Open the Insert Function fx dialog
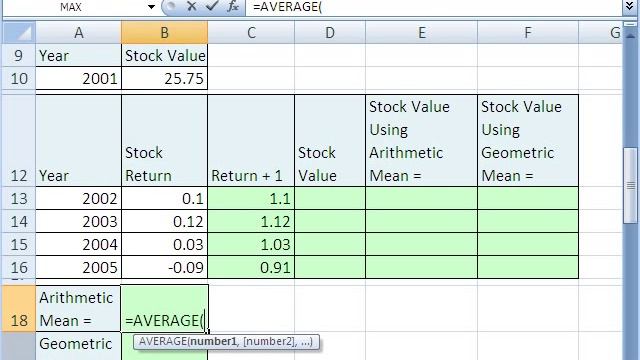The height and width of the screenshot is (360, 640). click(232, 7)
